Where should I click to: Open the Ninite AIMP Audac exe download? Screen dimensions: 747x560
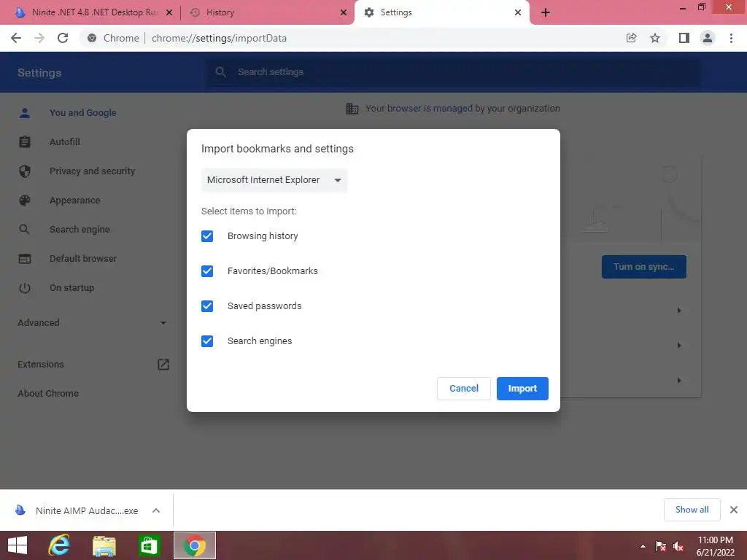[x=87, y=510]
